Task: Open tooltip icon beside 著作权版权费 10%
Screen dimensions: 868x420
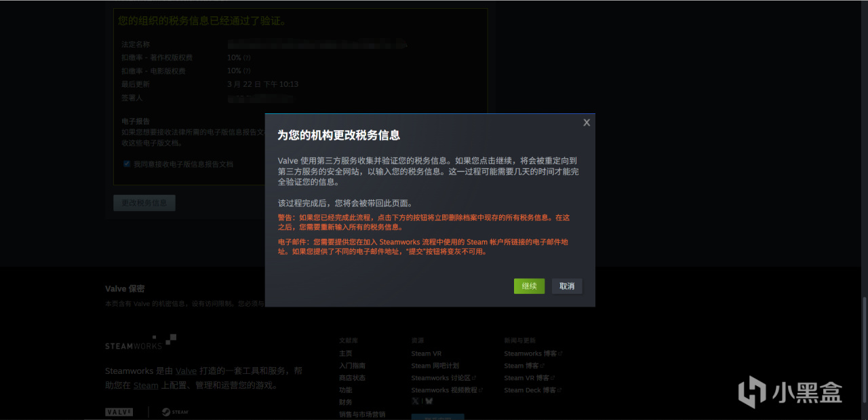Action: [x=247, y=58]
